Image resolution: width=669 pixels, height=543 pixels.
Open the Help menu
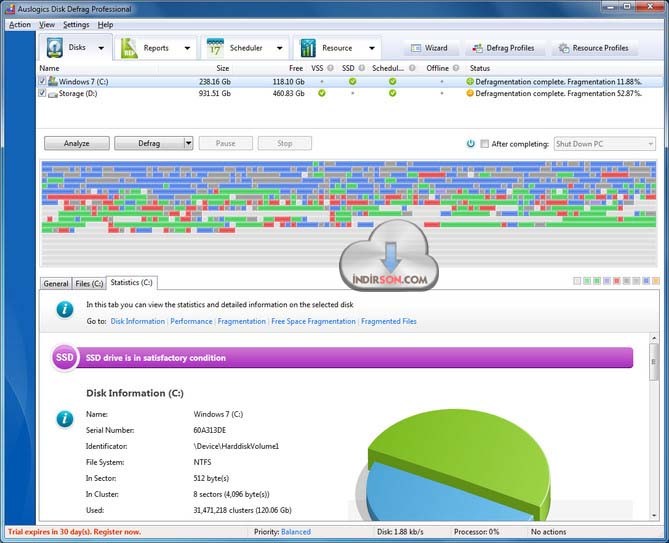pos(105,25)
